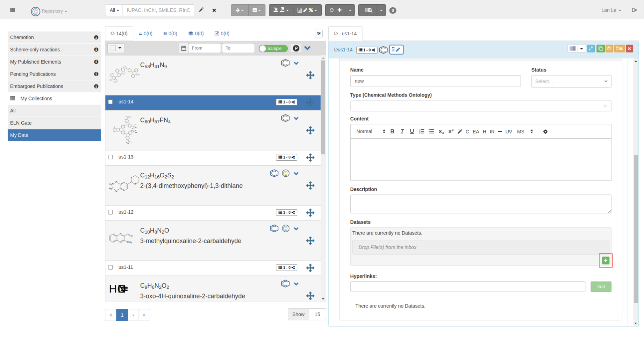
Task: Insert an IR analysis tag in the Content editor
Action: (492, 132)
